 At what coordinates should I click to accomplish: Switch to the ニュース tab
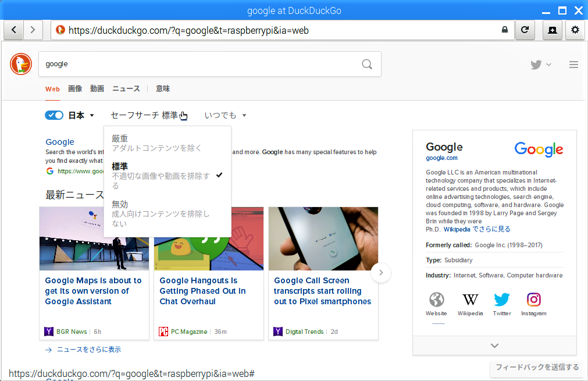point(126,89)
